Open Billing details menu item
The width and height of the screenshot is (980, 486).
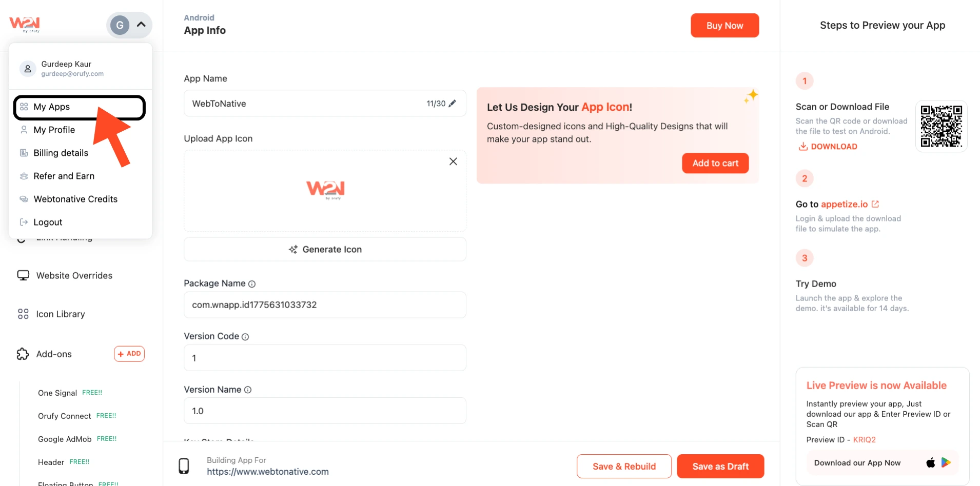61,153
